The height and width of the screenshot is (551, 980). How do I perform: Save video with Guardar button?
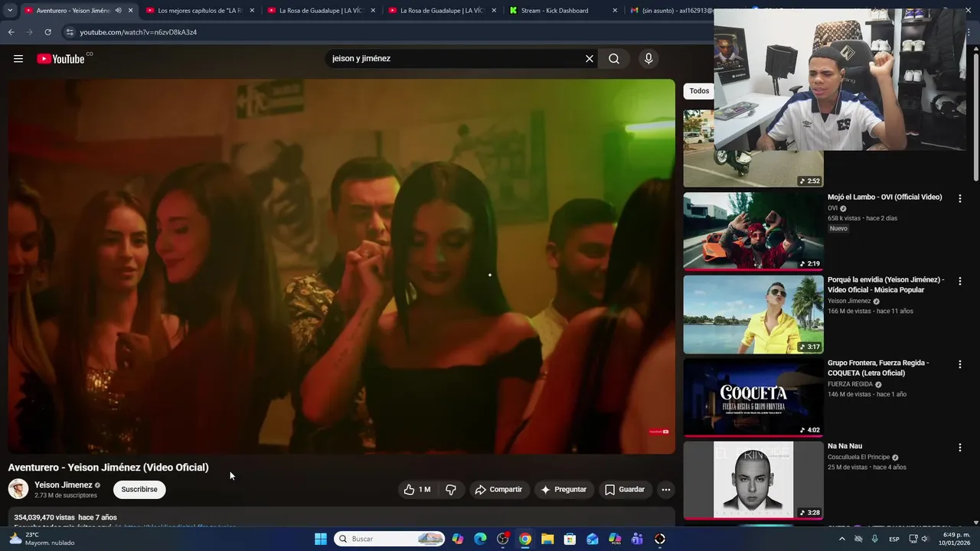click(625, 490)
